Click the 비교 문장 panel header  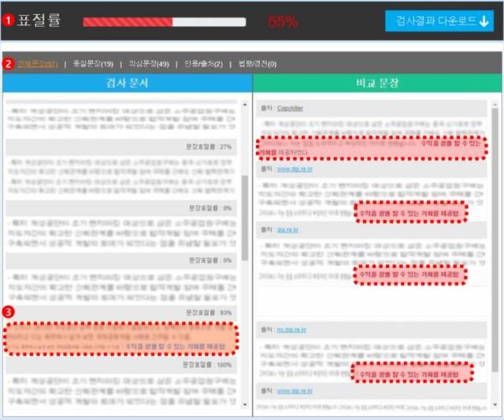377,83
